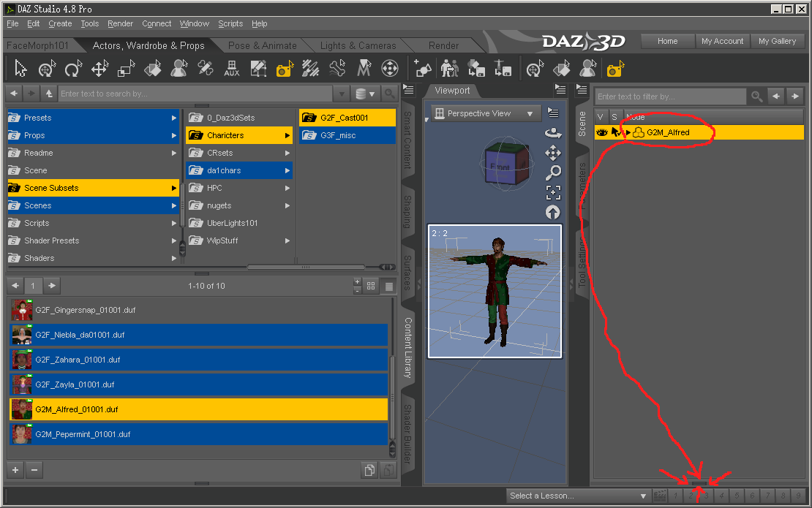Toggle visibility eye for G2M_Alfred
This screenshot has height=508, width=812.
(601, 132)
